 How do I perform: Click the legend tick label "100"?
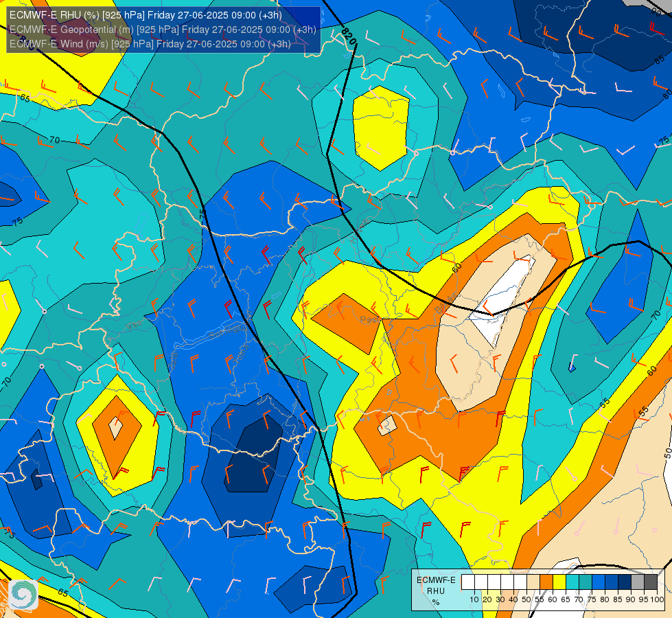(657, 599)
